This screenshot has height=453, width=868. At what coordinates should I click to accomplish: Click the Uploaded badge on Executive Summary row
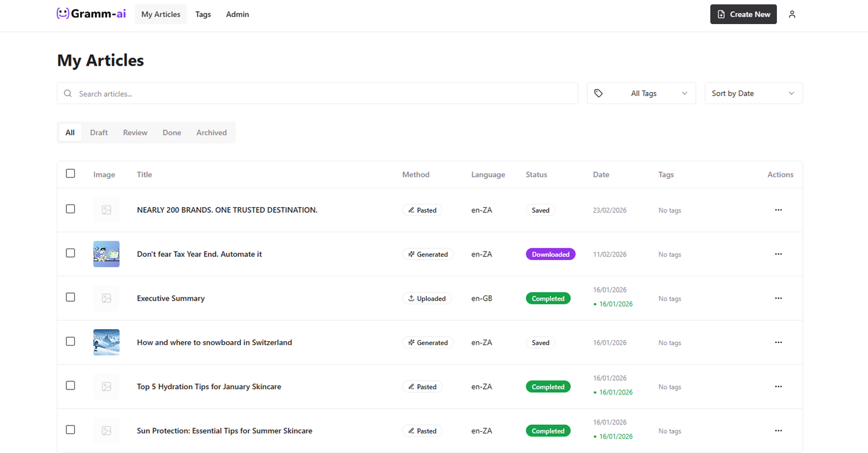point(427,299)
